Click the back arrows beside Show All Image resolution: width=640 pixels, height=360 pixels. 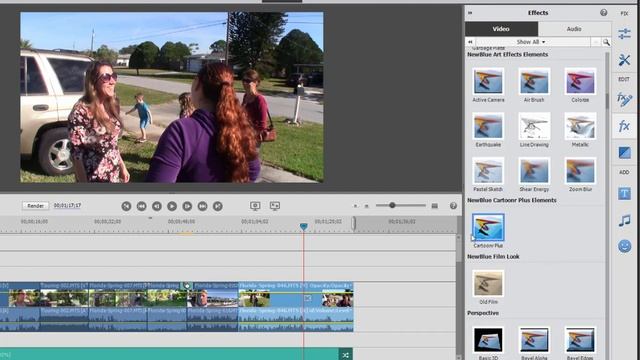[x=470, y=42]
